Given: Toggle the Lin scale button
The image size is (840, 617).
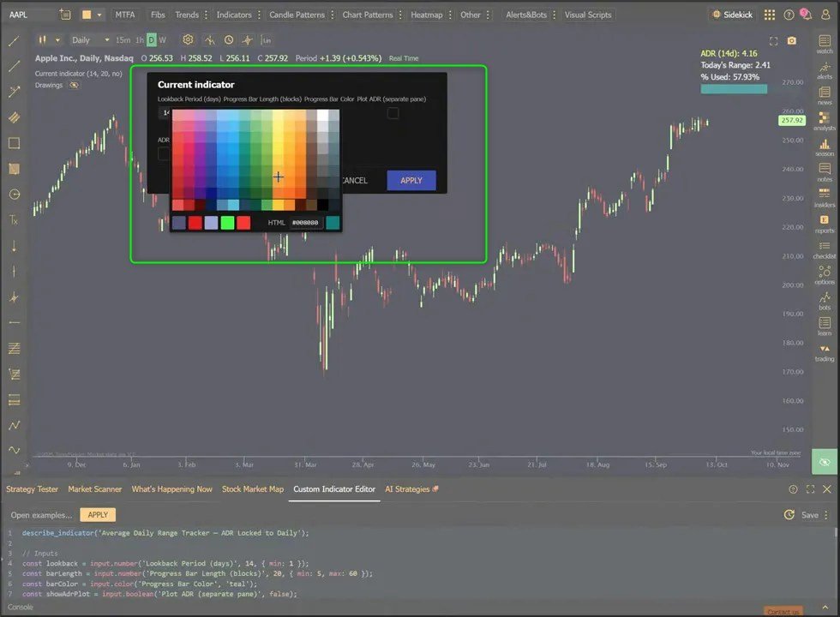Looking at the screenshot, I should click(267, 40).
